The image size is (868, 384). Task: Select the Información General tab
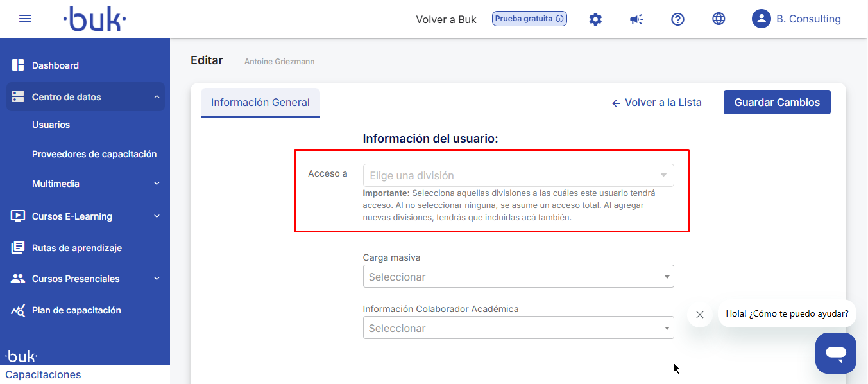coord(260,103)
